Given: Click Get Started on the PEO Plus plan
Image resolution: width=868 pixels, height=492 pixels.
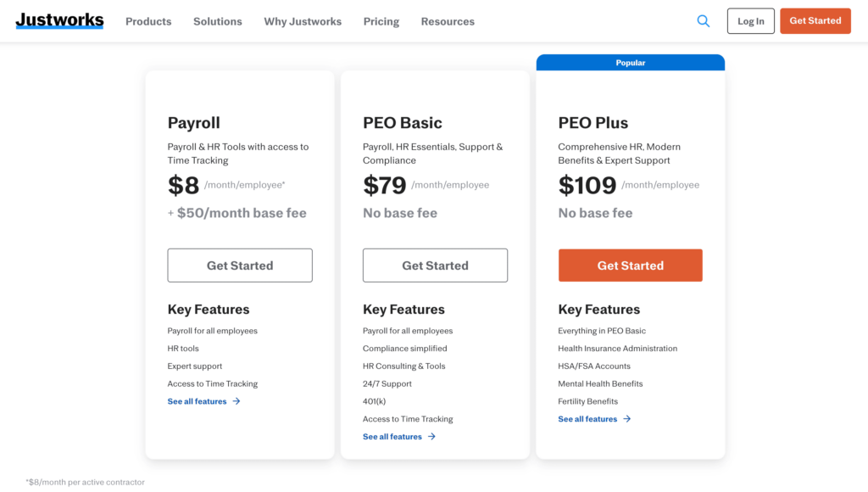Looking at the screenshot, I should (x=630, y=265).
